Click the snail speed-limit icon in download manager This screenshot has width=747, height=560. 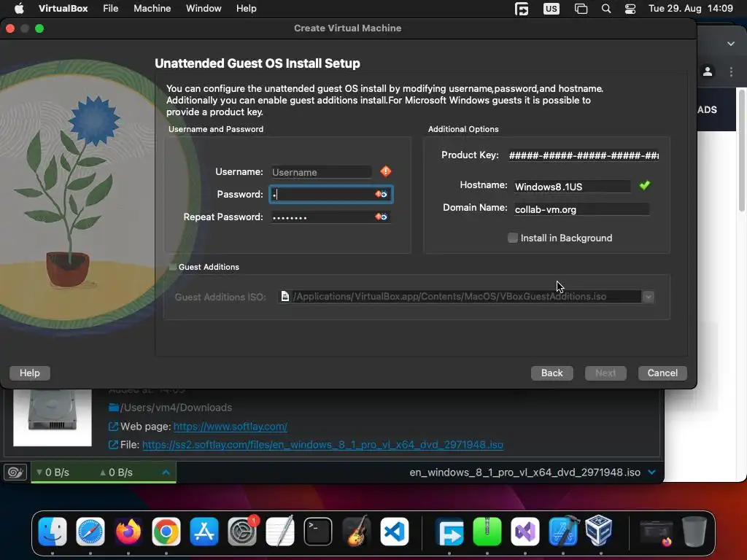coord(15,472)
